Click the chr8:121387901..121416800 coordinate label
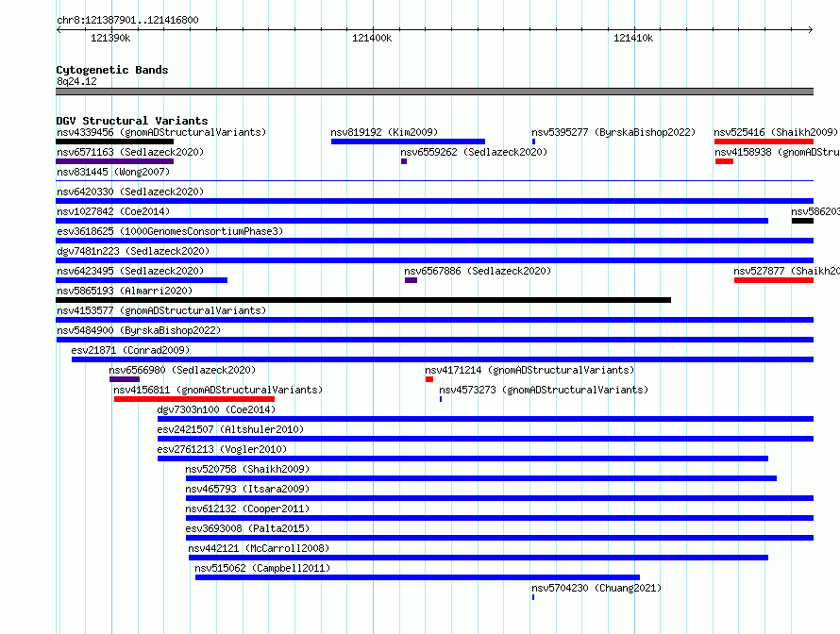This screenshot has width=840, height=634. 127,20
